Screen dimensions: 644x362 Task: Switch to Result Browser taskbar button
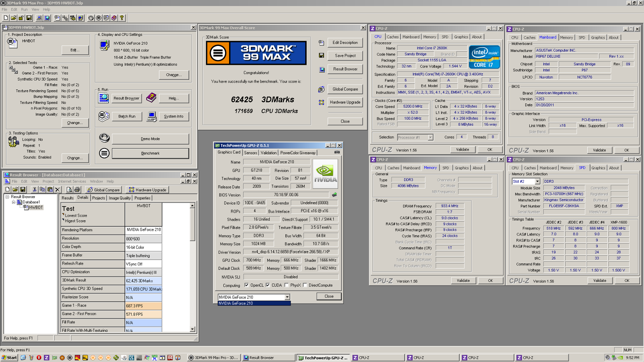coord(268,358)
